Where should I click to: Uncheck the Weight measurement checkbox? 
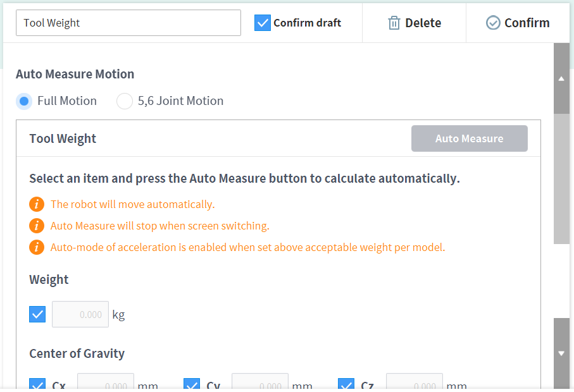pos(37,314)
